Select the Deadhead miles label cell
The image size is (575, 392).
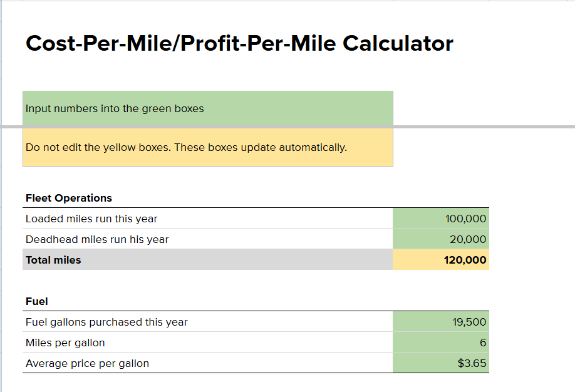(x=97, y=239)
